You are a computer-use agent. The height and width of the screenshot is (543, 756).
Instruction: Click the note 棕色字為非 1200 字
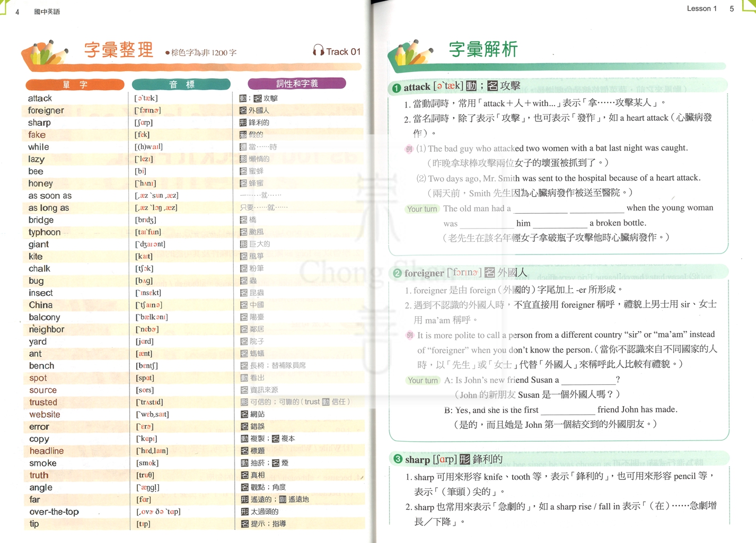coord(201,52)
